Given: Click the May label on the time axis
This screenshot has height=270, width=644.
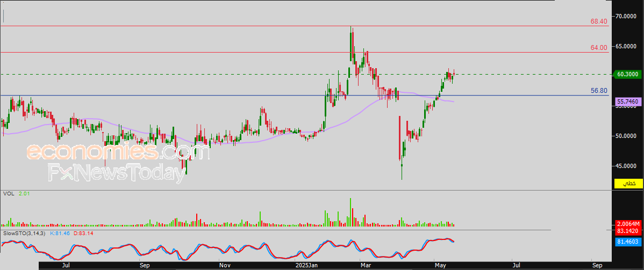Looking at the screenshot, I should coord(440,266).
